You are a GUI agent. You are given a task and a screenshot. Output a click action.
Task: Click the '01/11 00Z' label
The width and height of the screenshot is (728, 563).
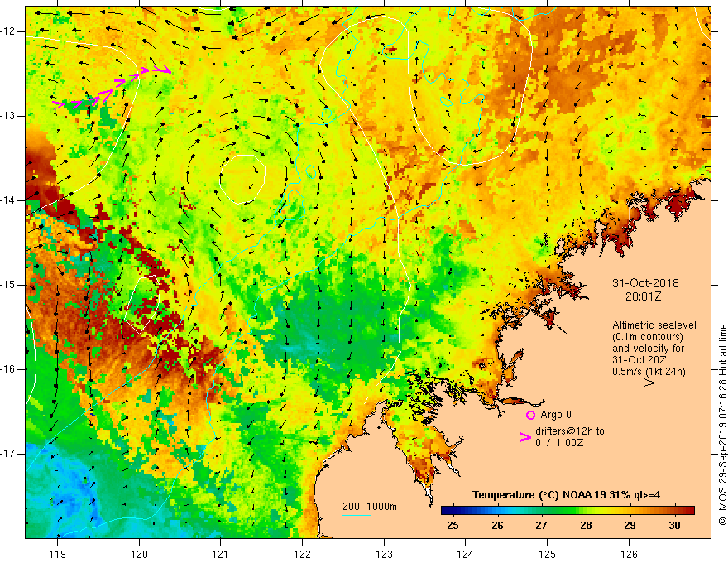[559, 443]
